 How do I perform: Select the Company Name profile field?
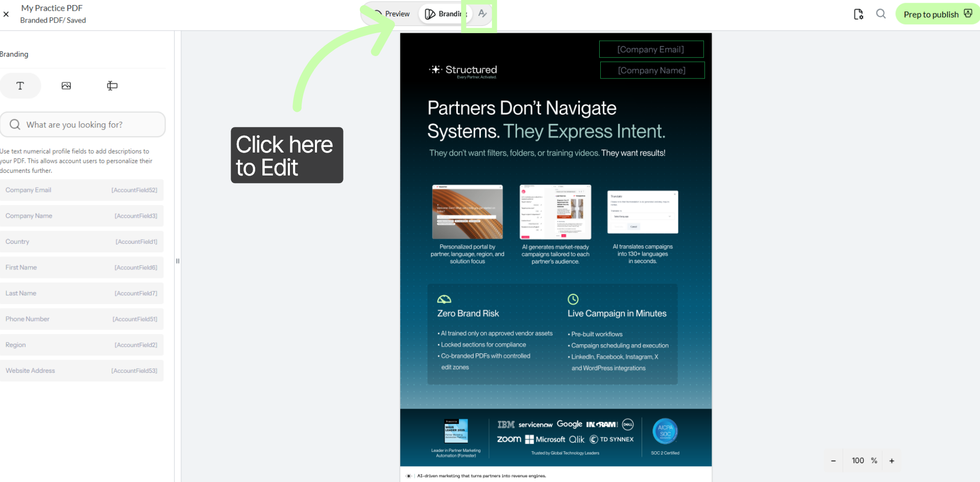82,216
